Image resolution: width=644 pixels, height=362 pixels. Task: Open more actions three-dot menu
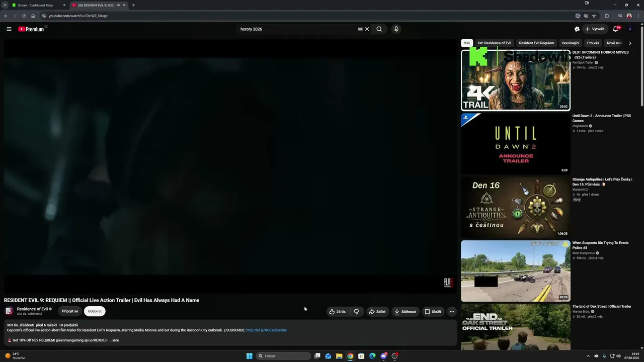coord(452,312)
